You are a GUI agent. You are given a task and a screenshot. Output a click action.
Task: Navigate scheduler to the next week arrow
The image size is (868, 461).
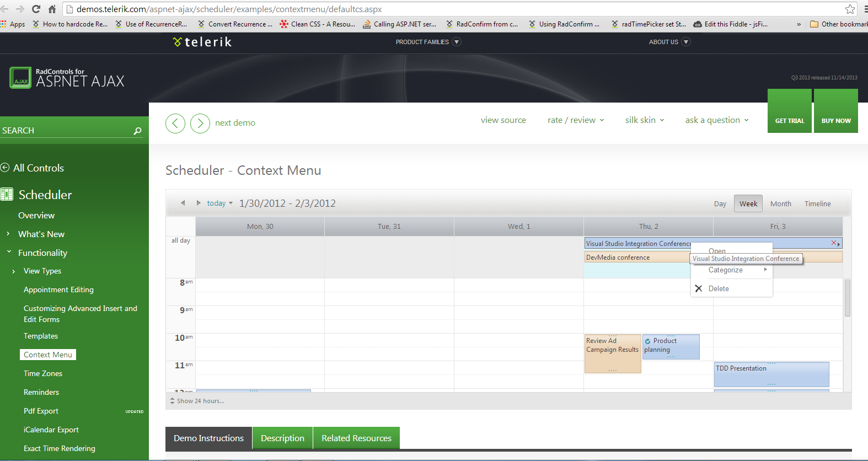click(199, 203)
